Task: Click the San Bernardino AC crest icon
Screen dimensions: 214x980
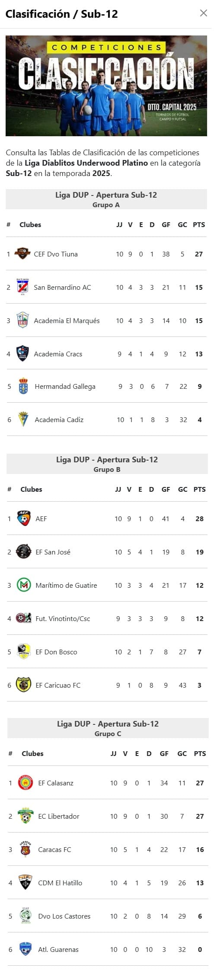Action: (x=22, y=287)
